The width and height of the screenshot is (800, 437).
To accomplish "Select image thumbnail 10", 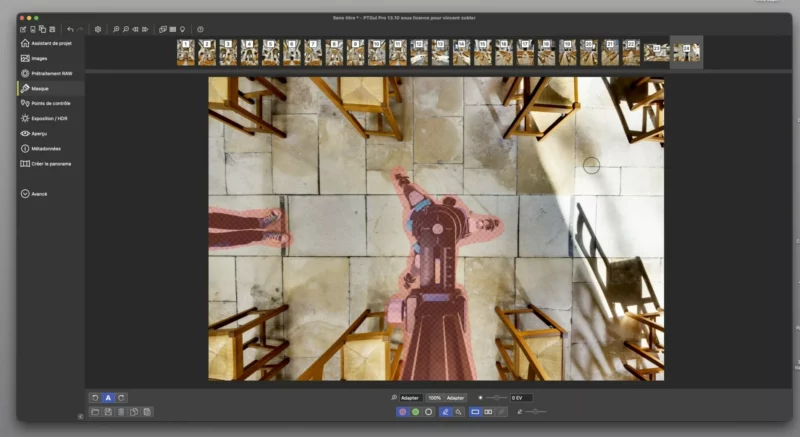I will 377,53.
